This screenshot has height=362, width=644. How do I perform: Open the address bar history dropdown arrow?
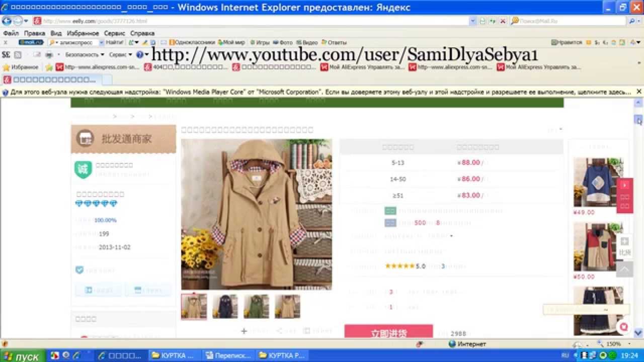(472, 21)
